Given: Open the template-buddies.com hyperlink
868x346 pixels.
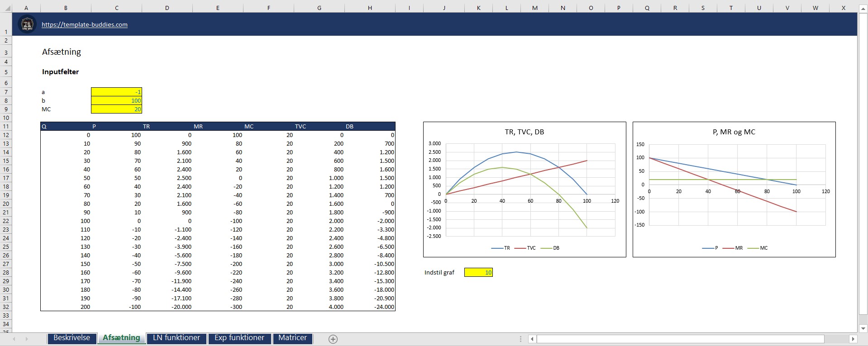Looking at the screenshot, I should coord(85,25).
